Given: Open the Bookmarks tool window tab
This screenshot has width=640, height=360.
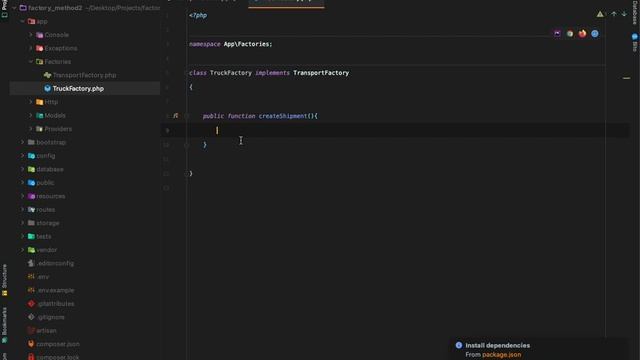Looking at the screenshot, I should [4, 325].
